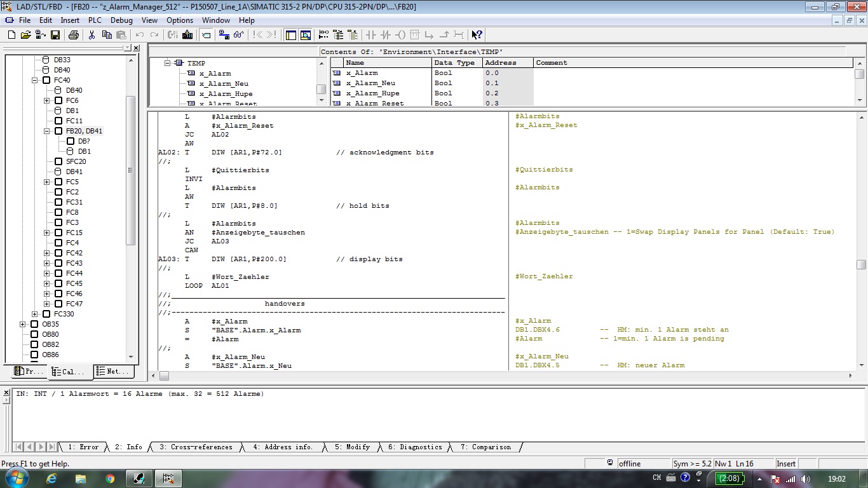The image size is (868, 488).
Task: Collapse the FB20, DB41 tree node
Action: 47,131
